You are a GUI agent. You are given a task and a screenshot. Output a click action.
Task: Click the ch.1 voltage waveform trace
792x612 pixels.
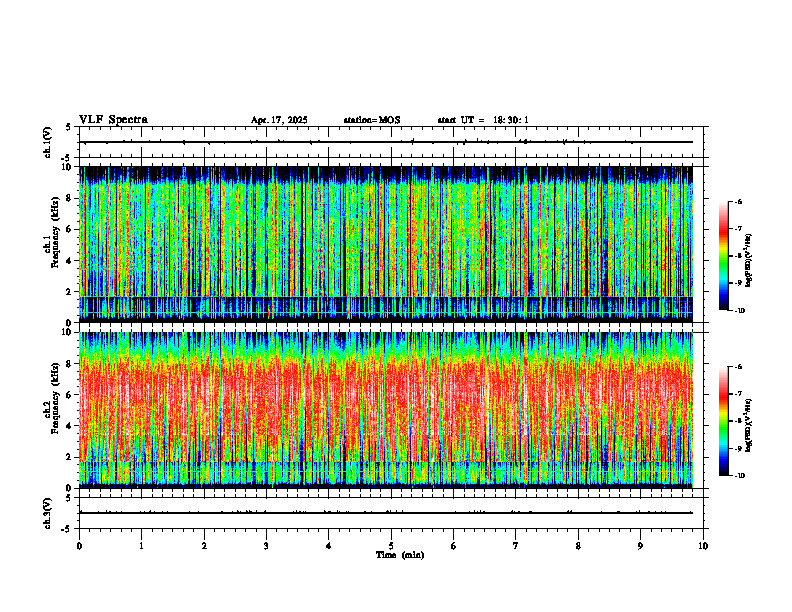point(386,142)
